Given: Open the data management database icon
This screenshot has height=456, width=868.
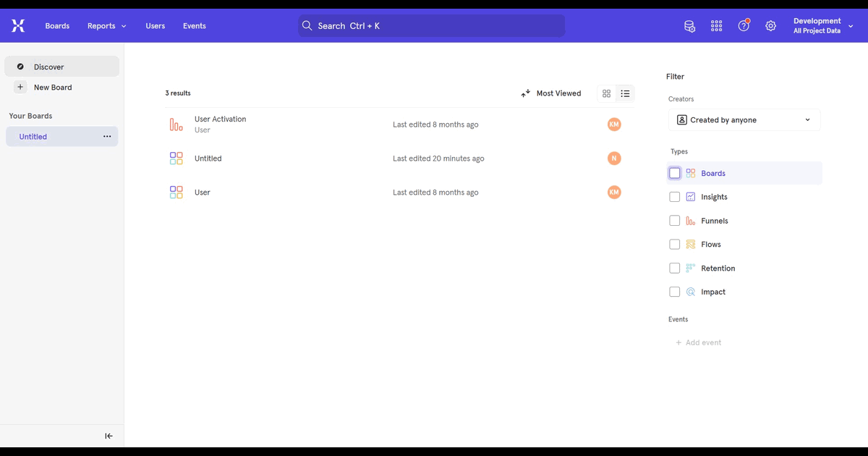Looking at the screenshot, I should click(689, 26).
